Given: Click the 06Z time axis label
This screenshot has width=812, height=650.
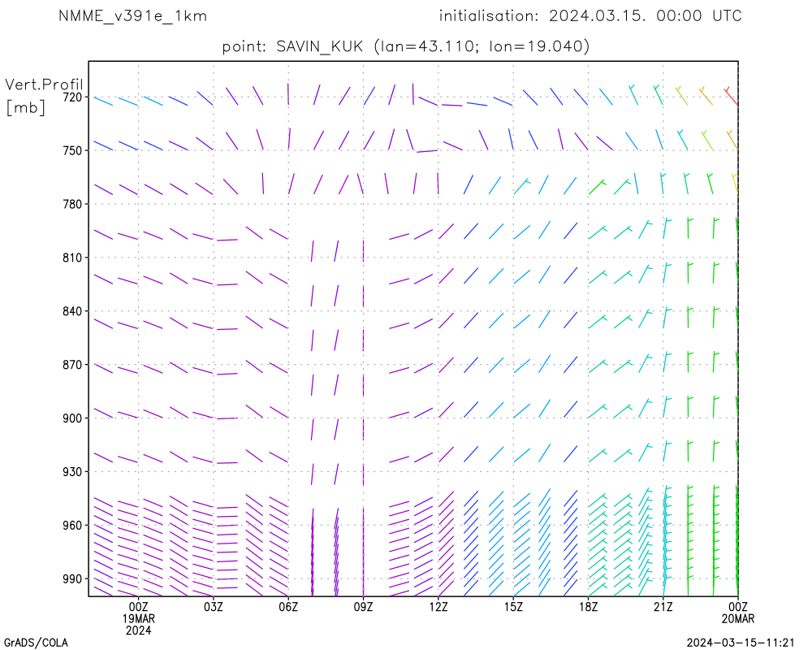Looking at the screenshot, I should coord(288,607).
